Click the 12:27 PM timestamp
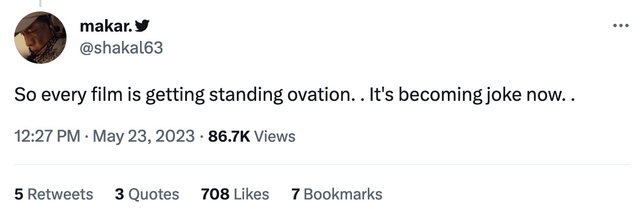 click(x=47, y=136)
